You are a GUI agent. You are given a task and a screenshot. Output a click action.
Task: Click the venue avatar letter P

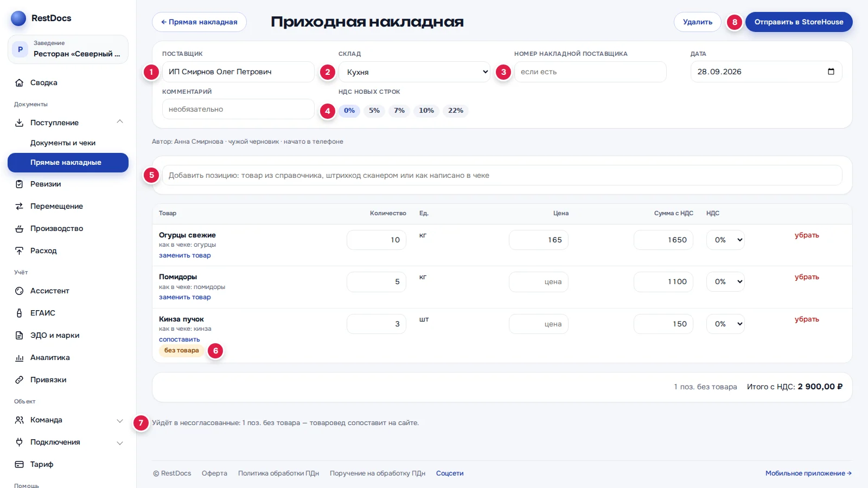click(20, 49)
